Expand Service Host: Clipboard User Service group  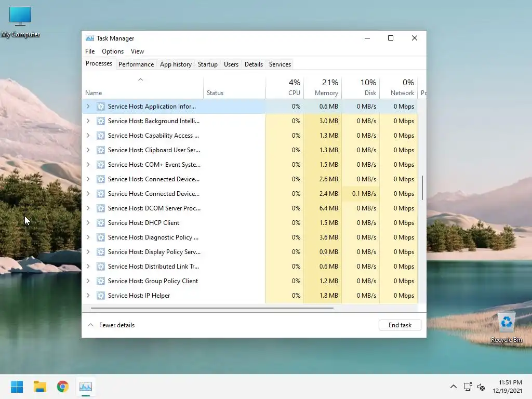point(88,150)
